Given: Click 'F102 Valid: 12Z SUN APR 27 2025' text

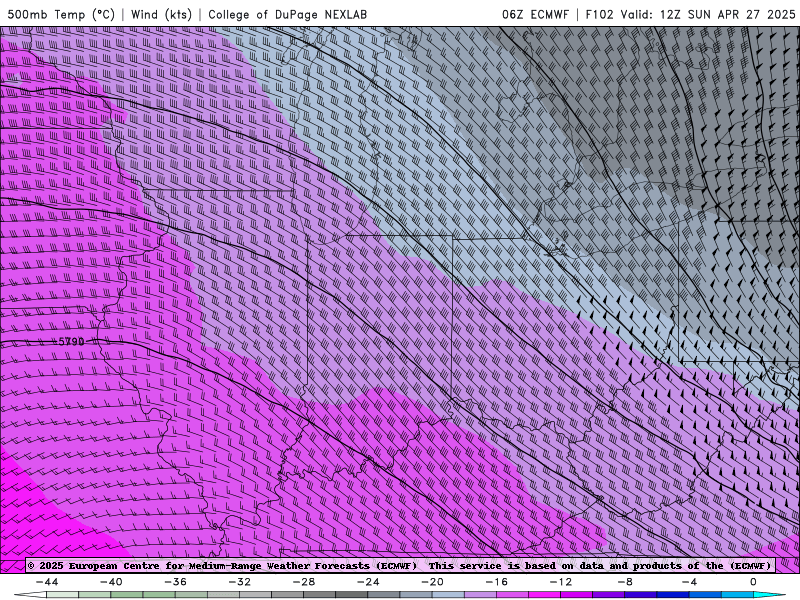Looking at the screenshot, I should pyautogui.click(x=690, y=14).
